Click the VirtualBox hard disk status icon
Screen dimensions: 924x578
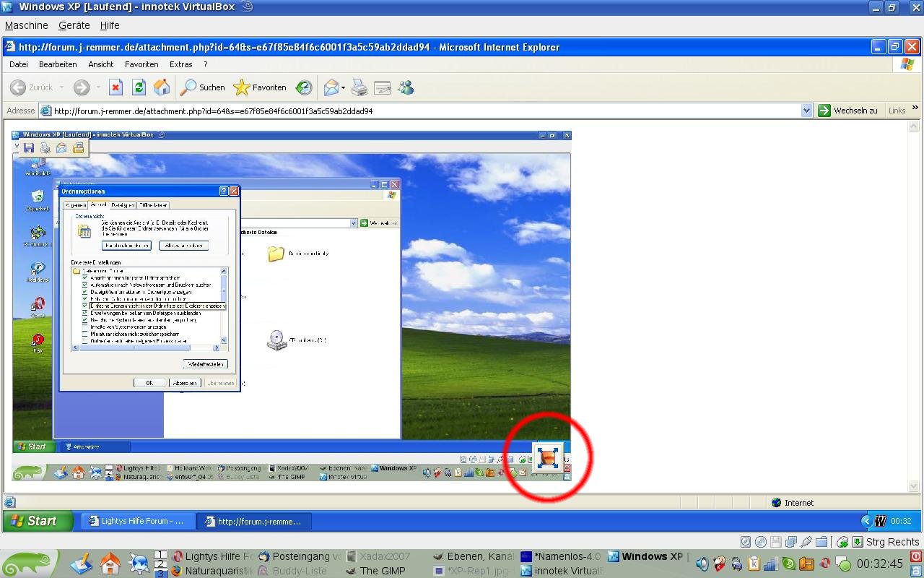(746, 542)
